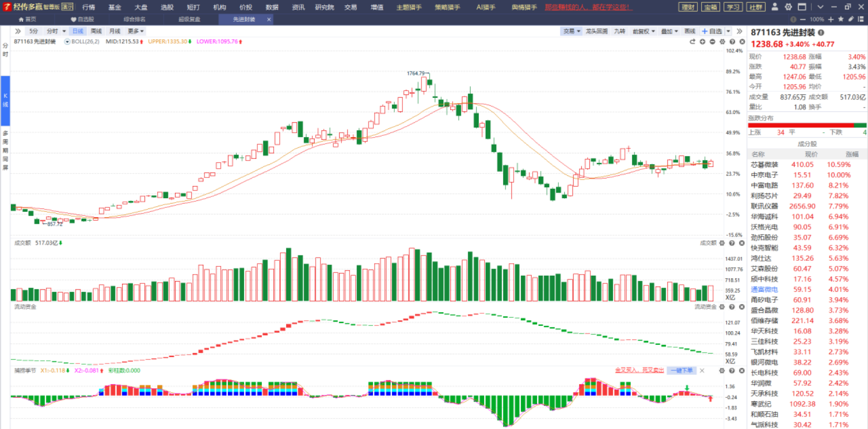
Task: Click the pencil draw icon in top-right toolbar
Action: click(x=851, y=19)
